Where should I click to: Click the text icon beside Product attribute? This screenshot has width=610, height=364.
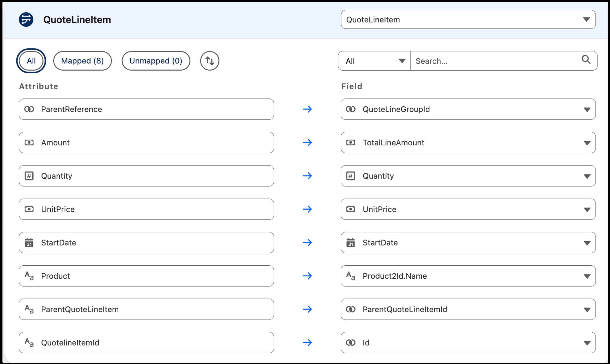29,276
